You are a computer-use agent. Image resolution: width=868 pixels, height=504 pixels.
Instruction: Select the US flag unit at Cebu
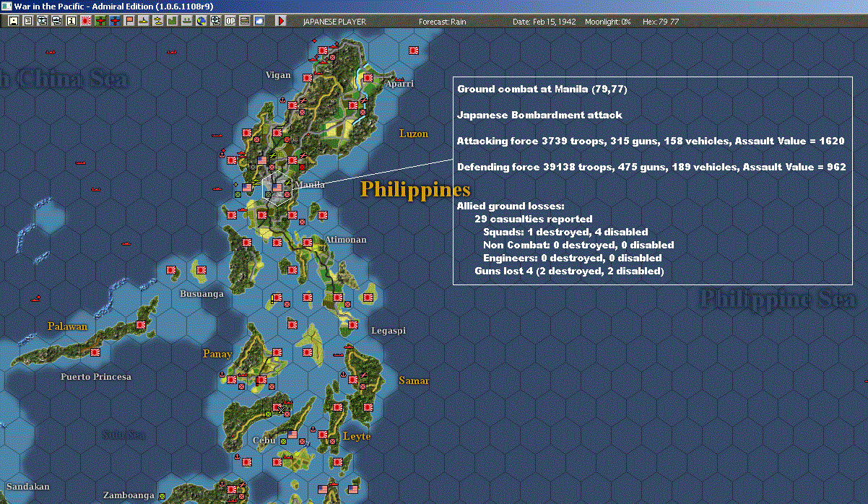(x=292, y=435)
